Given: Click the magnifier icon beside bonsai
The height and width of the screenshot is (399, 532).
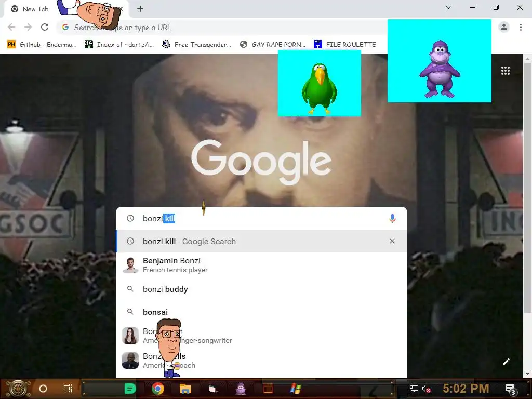Looking at the screenshot, I should (130, 312).
